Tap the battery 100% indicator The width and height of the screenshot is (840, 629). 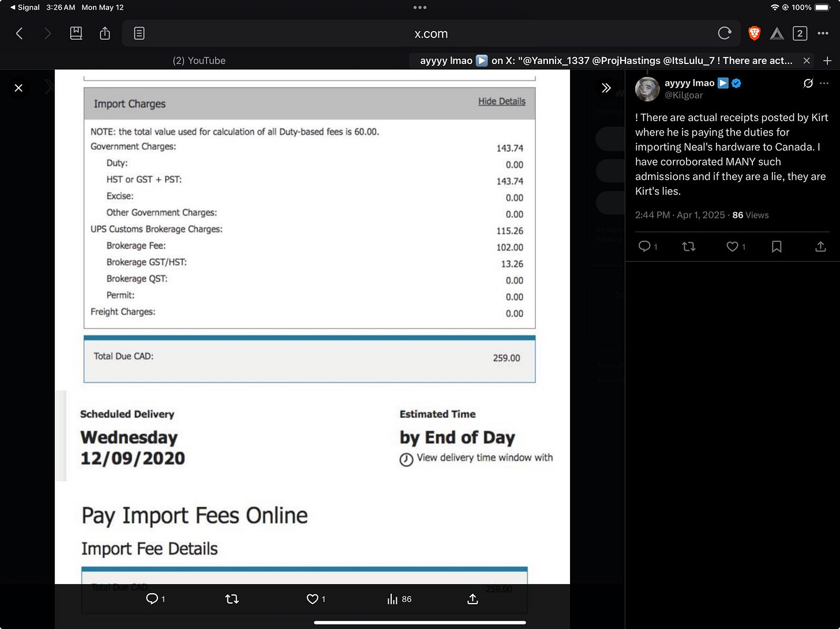pos(811,7)
